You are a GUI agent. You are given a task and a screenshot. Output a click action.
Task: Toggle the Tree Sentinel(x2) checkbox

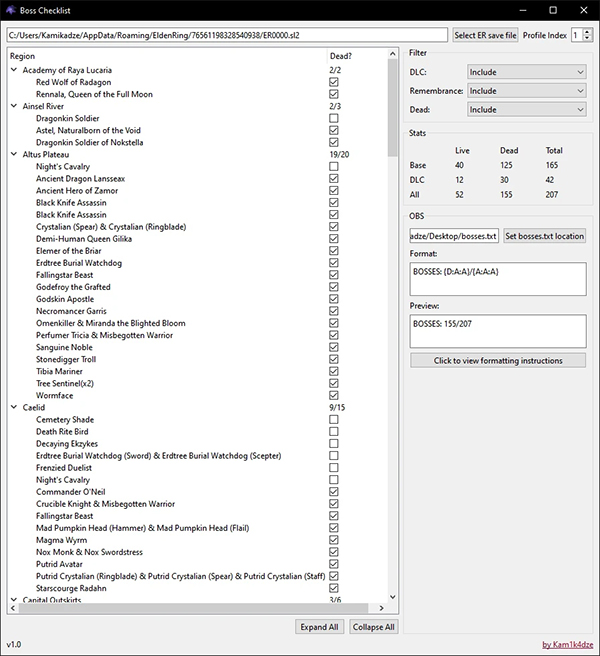click(333, 383)
